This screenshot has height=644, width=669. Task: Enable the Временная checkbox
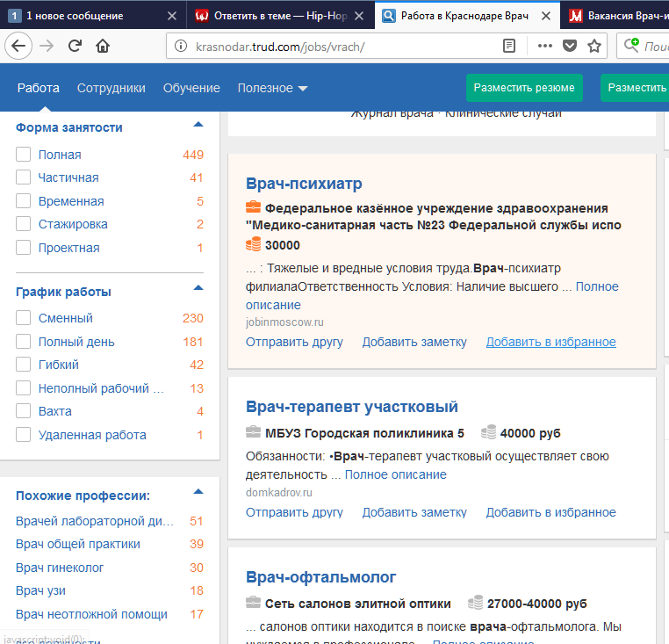(x=23, y=200)
